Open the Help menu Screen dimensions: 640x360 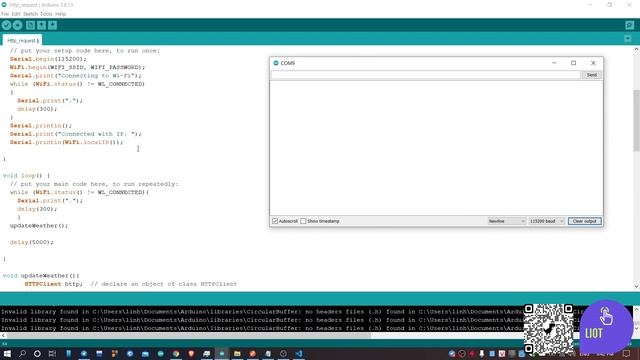60,14
